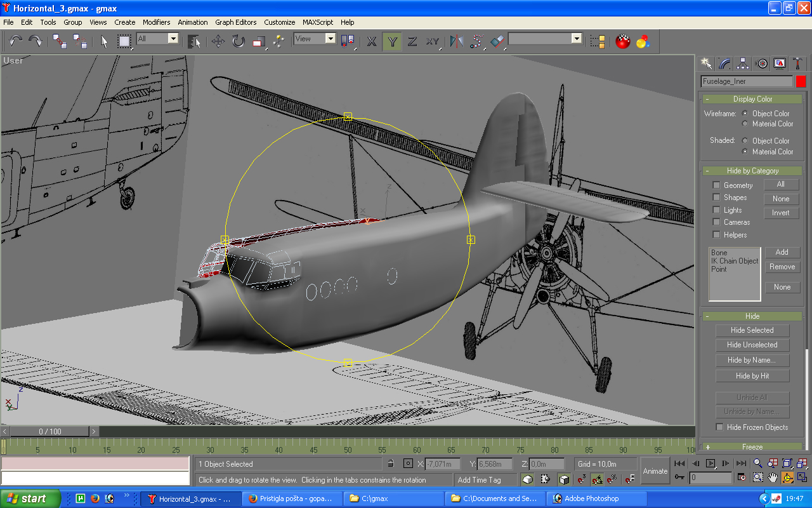The image size is (812, 508).
Task: Restrict to Y axis button
Action: (393, 41)
